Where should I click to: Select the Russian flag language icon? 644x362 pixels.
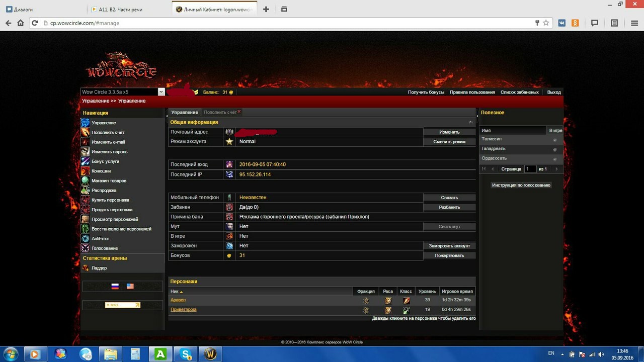click(x=115, y=286)
